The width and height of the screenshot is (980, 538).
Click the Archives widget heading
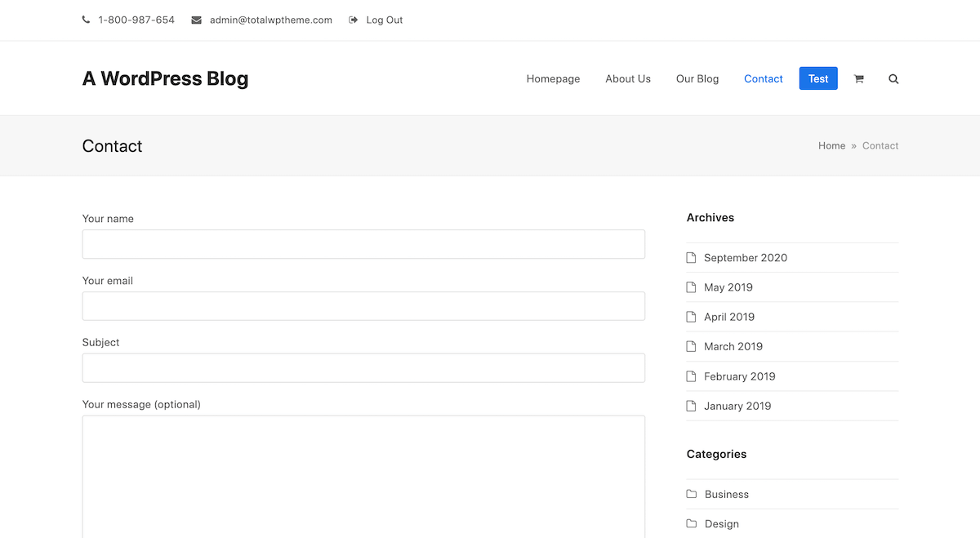710,217
